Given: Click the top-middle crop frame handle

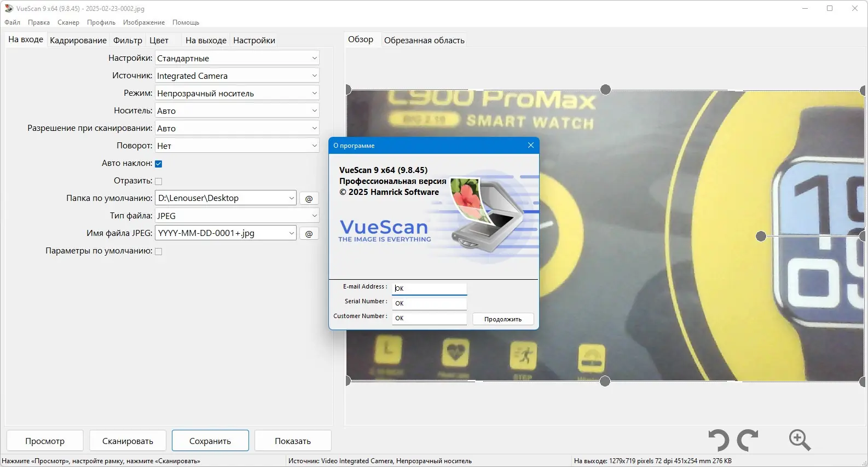Looking at the screenshot, I should coord(605,89).
